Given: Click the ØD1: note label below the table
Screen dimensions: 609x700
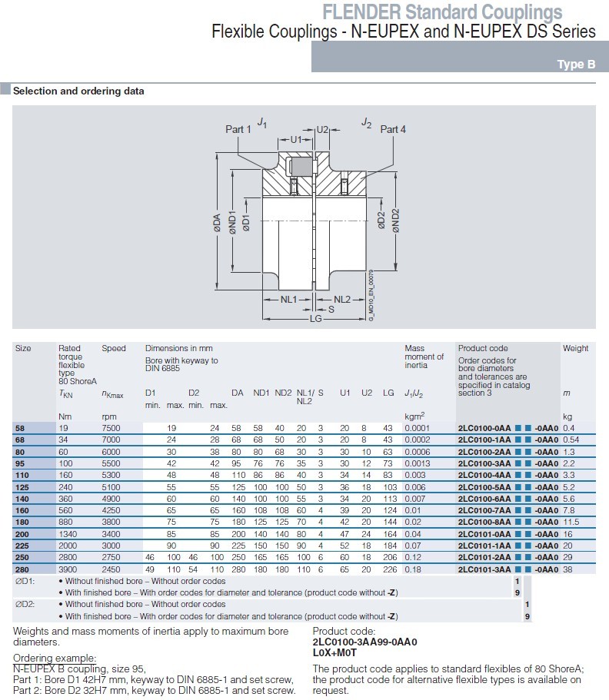Looking at the screenshot, I should 25,581.
